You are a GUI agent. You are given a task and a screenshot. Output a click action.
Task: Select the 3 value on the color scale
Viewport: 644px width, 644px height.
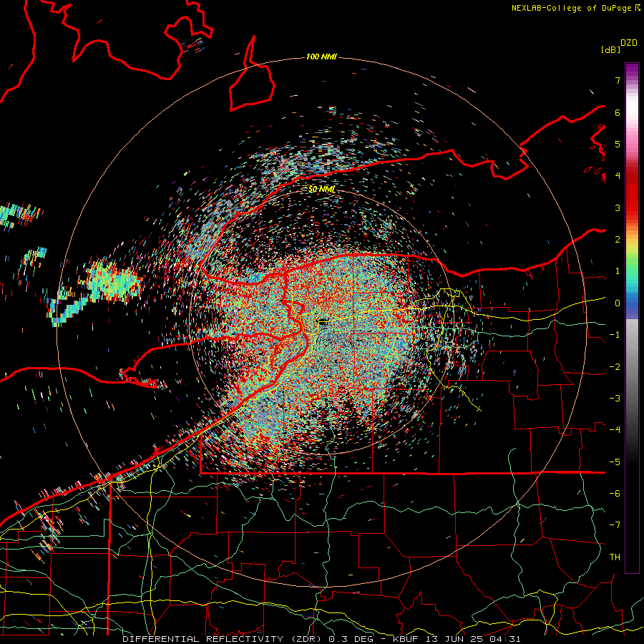click(x=618, y=208)
